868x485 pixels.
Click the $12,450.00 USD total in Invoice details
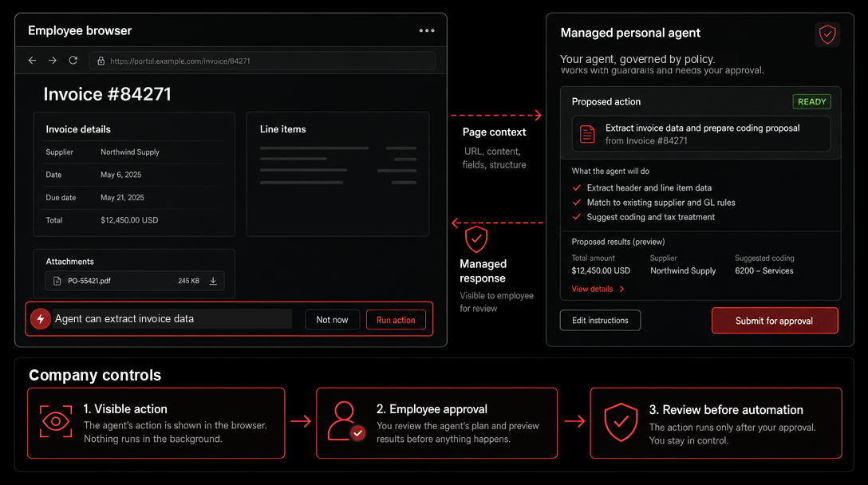pyautogui.click(x=129, y=220)
